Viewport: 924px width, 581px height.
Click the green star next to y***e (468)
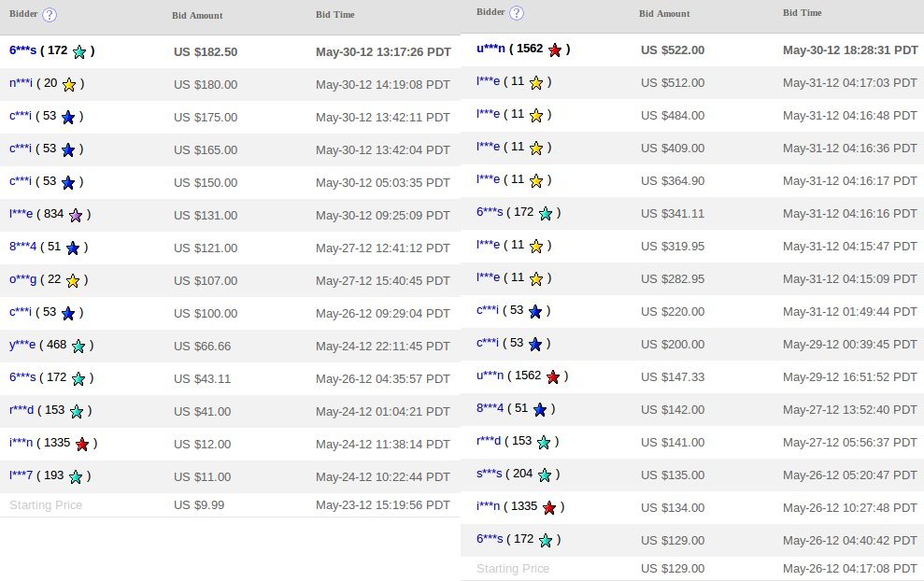coord(78,346)
